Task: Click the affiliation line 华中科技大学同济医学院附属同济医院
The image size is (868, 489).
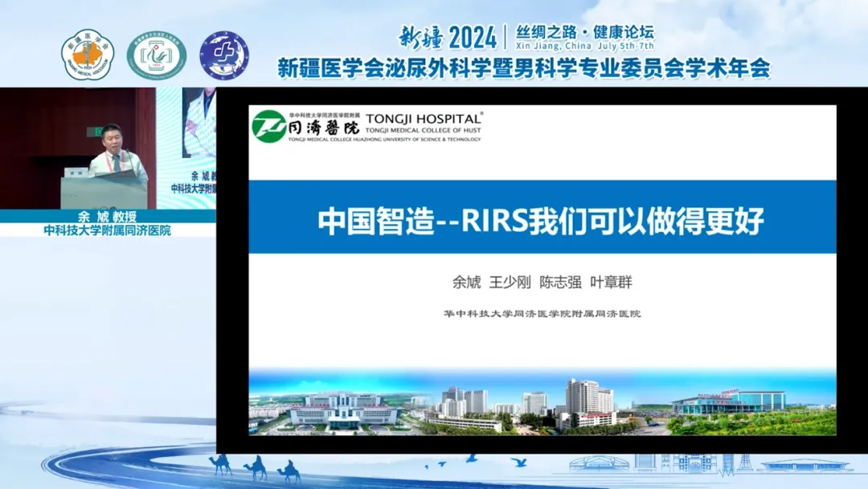Action: 542,313
